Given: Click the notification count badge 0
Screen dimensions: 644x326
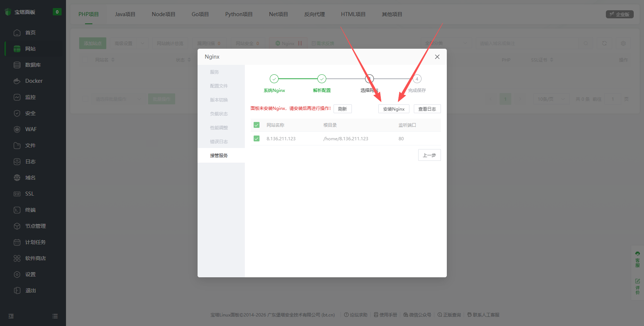Looking at the screenshot, I should pos(57,12).
